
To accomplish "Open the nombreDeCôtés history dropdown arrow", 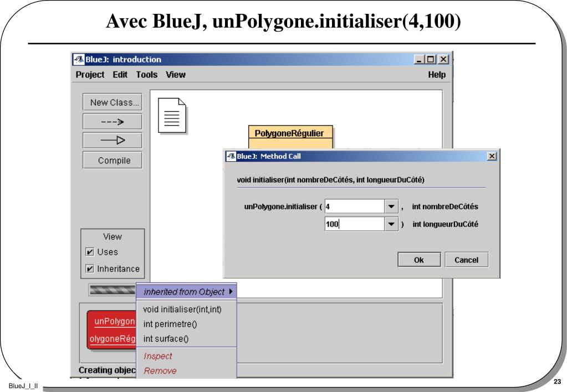I will pos(391,207).
